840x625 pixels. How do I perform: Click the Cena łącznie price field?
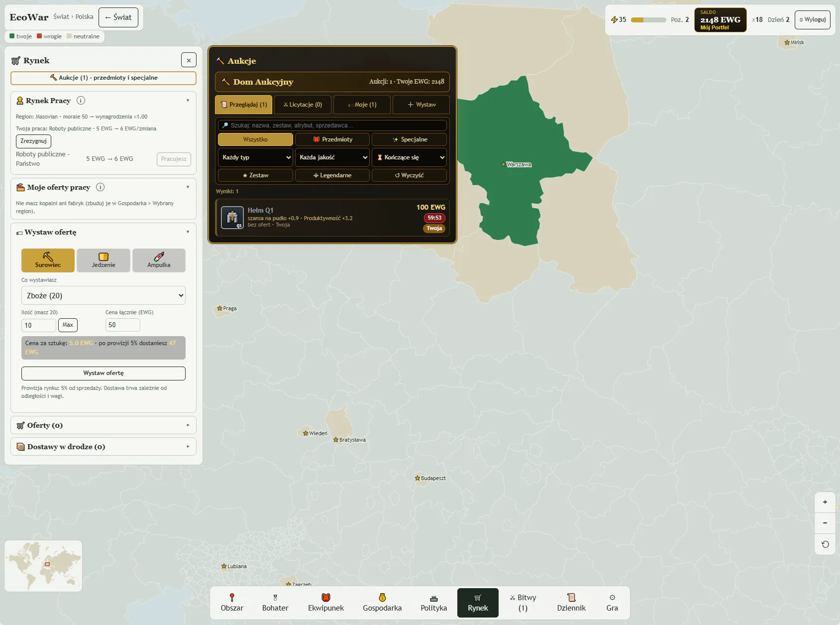click(123, 325)
